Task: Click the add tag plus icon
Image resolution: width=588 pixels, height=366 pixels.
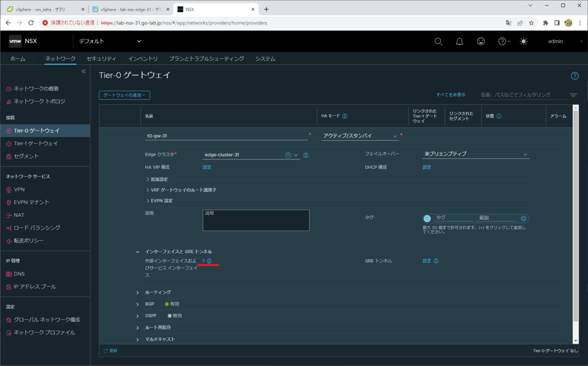Action: [523, 218]
